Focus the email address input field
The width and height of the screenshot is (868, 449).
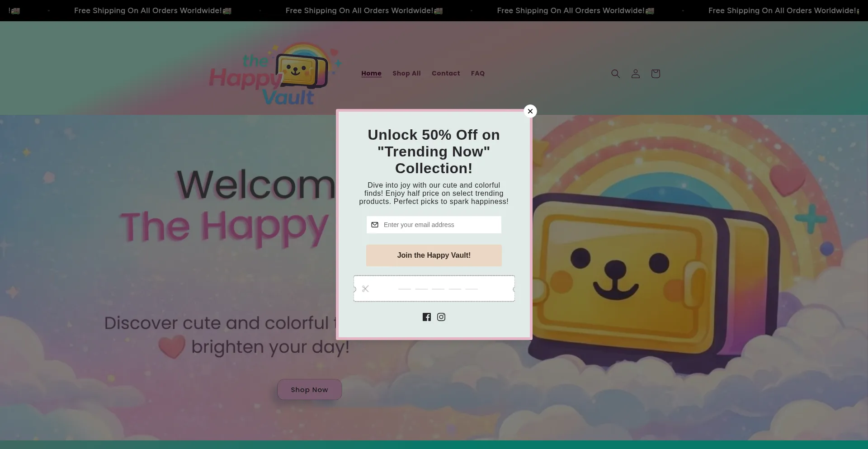(434, 225)
